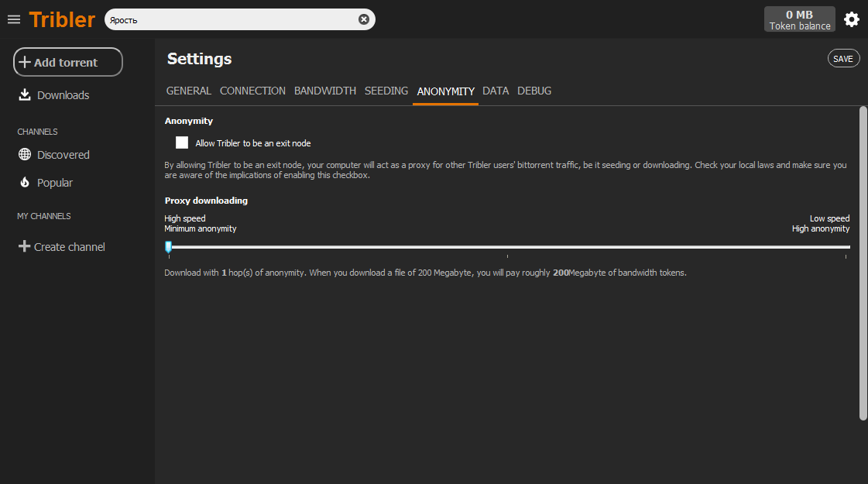The height and width of the screenshot is (484, 868).
Task: Open settings via gear icon
Action: point(852,19)
